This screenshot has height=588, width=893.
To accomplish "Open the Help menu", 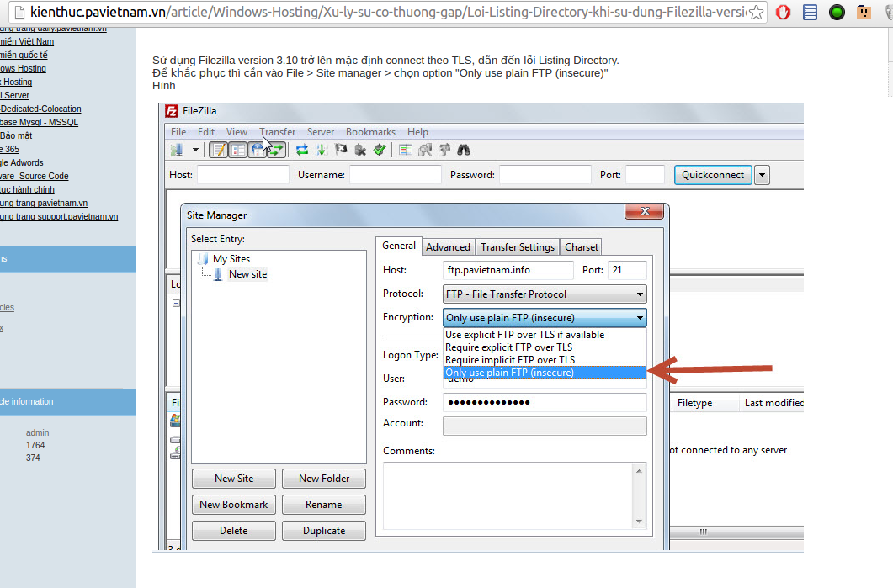I will coord(417,131).
